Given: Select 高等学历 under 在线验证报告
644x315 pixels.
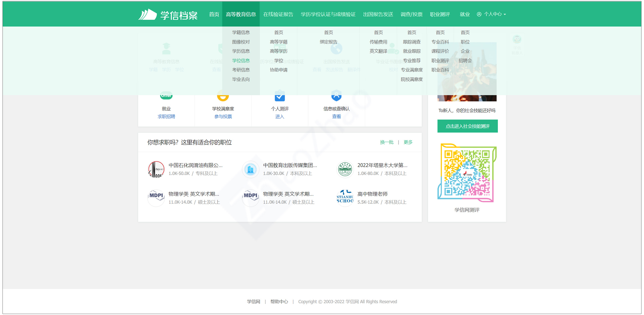Looking at the screenshot, I should [278, 51].
